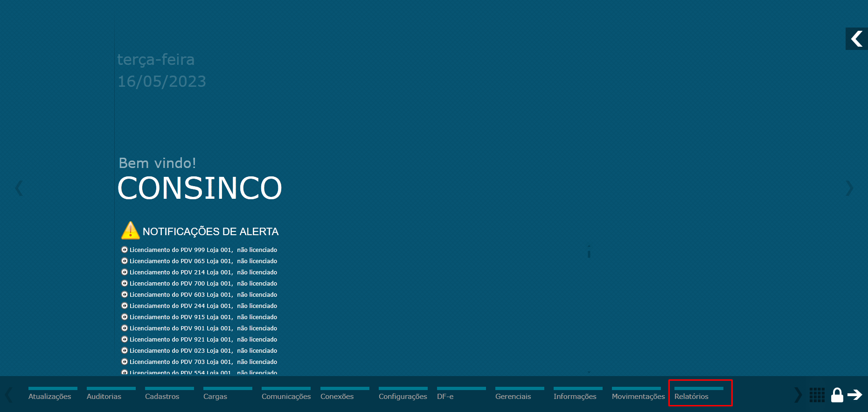The width and height of the screenshot is (868, 412).
Task: Click the right carousel arrow of the main panel
Action: coord(849,188)
